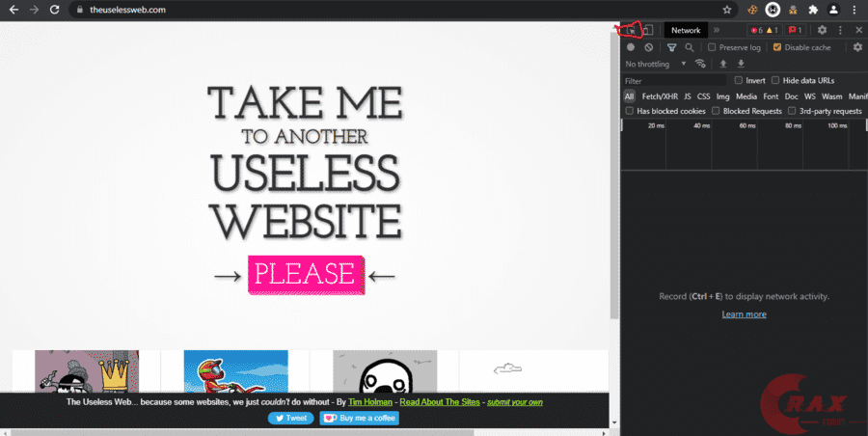This screenshot has width=868, height=436.
Task: Filter requests by WS
Action: pyautogui.click(x=810, y=96)
